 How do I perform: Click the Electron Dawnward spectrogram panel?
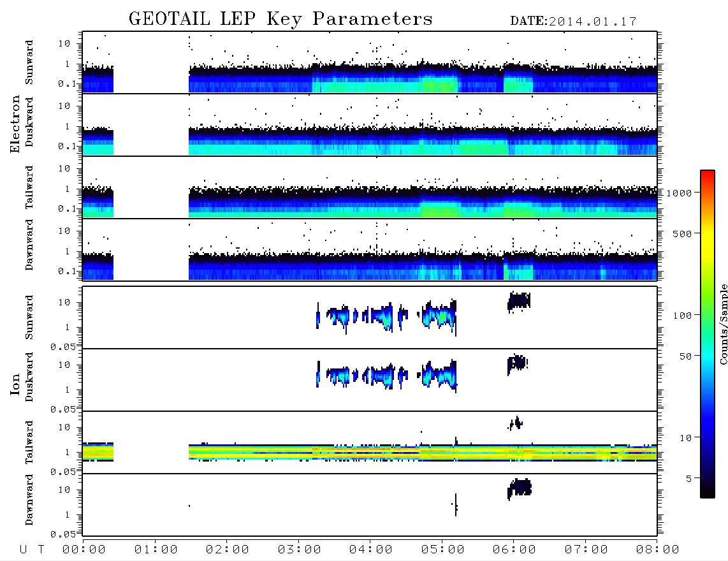point(370,249)
